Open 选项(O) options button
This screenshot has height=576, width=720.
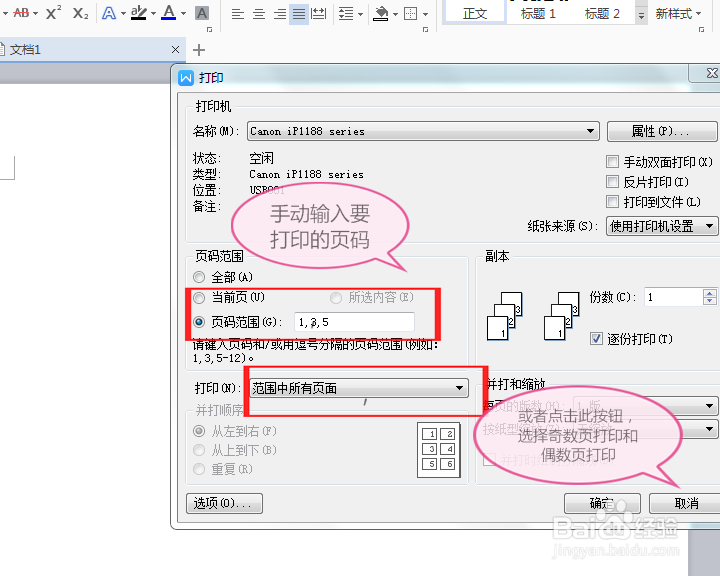(225, 503)
